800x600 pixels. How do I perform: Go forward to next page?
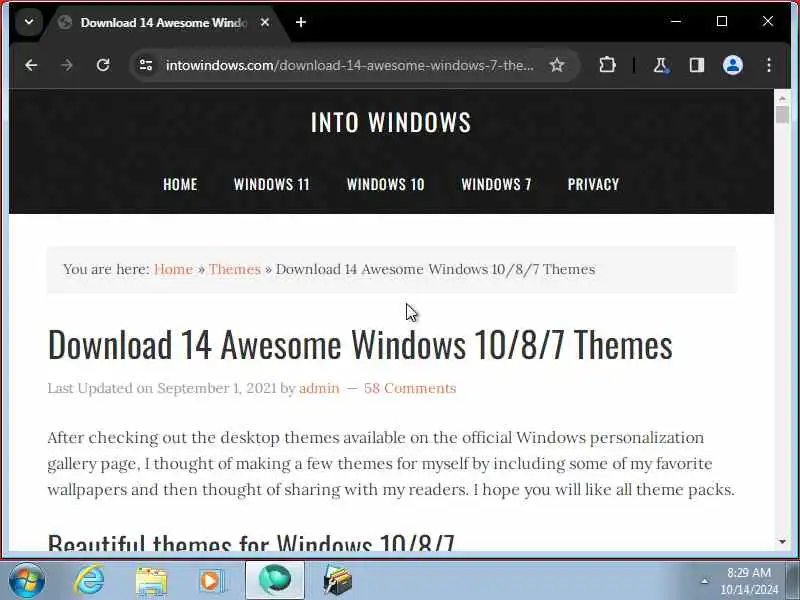click(x=67, y=65)
